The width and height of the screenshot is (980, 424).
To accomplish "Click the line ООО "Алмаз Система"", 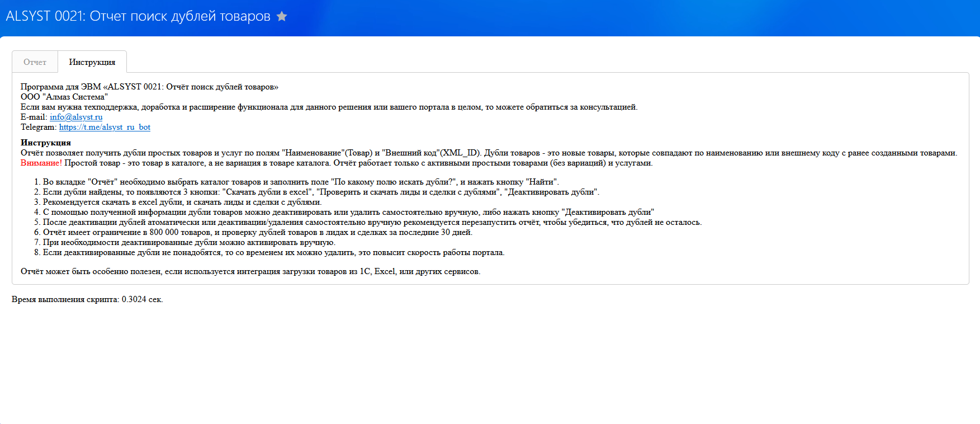I will pos(64,97).
